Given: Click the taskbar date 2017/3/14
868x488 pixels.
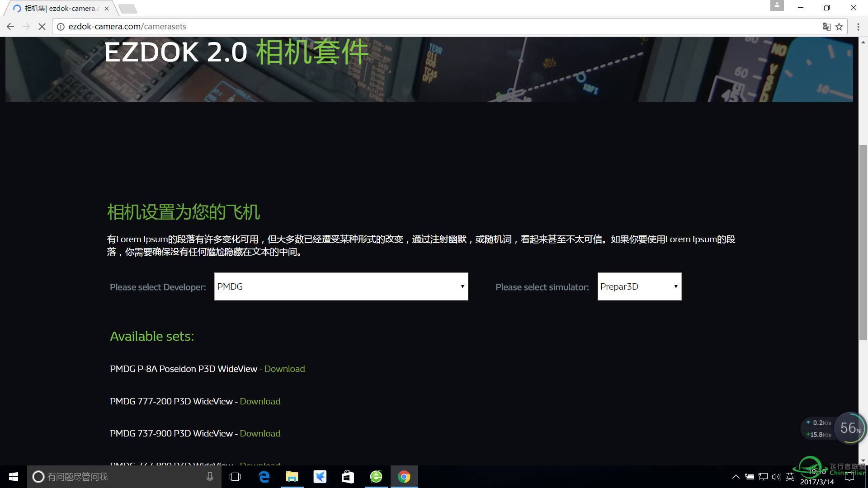Looking at the screenshot, I should click(x=817, y=482).
